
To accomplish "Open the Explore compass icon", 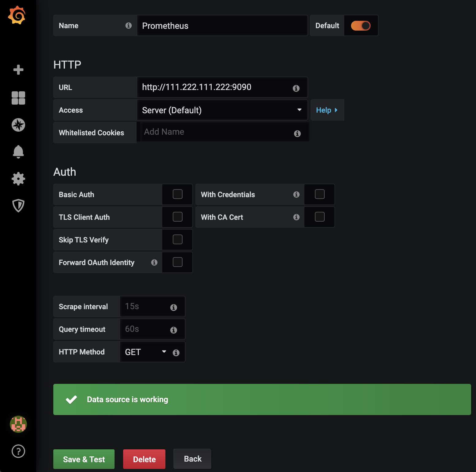I will (18, 125).
